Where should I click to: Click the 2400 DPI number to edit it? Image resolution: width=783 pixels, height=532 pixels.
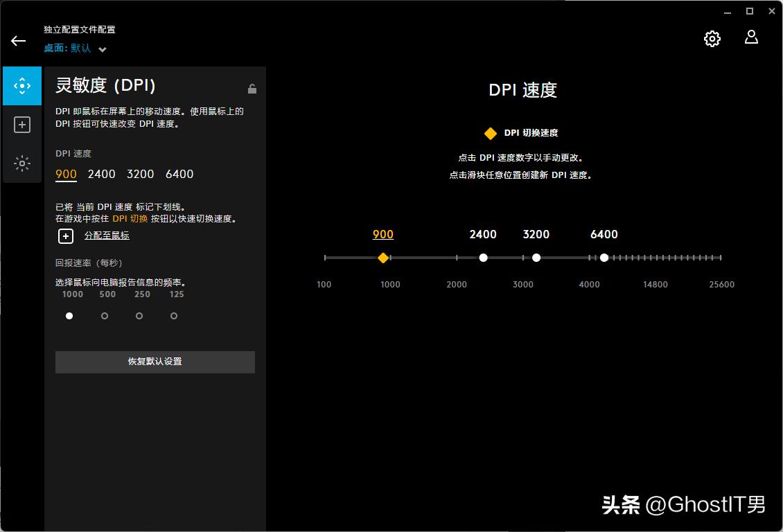coord(482,235)
